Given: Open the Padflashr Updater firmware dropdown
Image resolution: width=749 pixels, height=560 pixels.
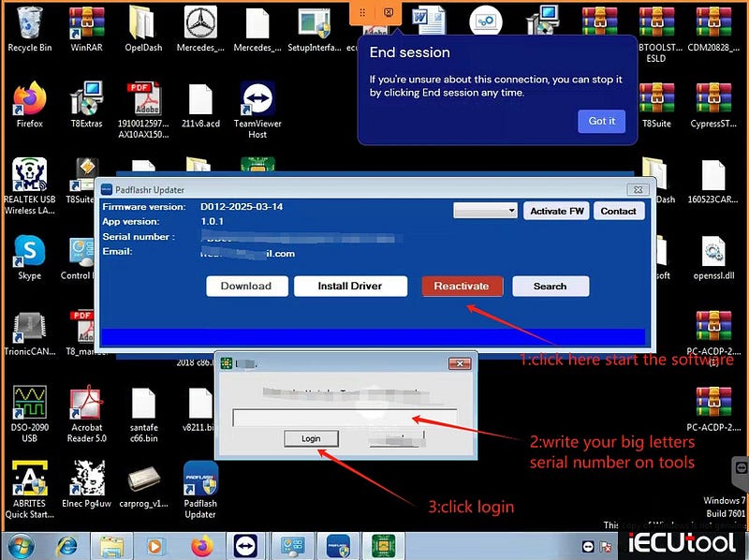Looking at the screenshot, I should click(485, 211).
